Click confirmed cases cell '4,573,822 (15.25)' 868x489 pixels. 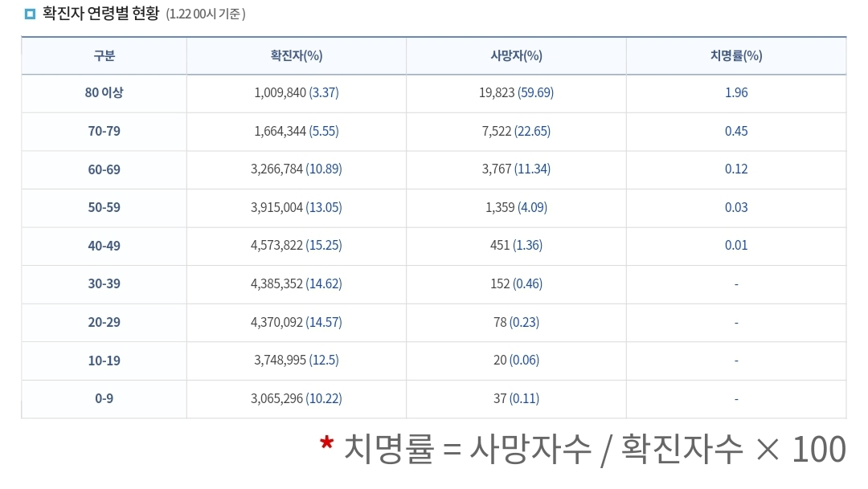296,246
